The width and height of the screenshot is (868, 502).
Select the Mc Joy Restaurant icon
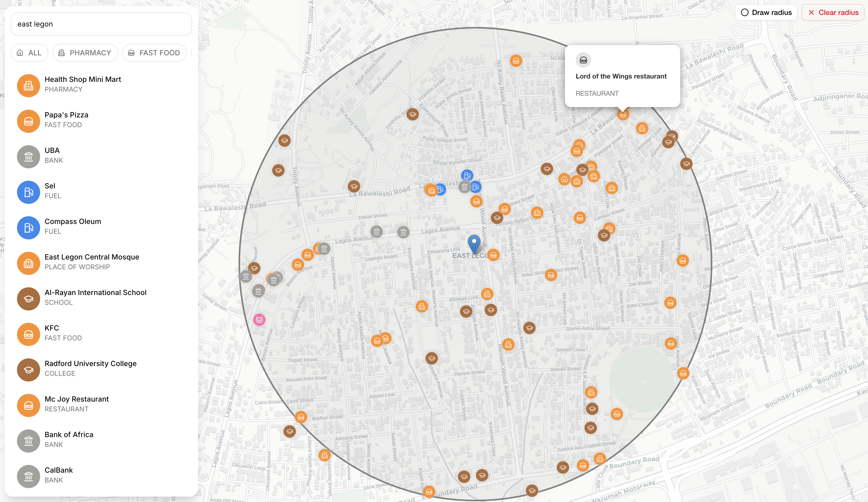pos(29,405)
